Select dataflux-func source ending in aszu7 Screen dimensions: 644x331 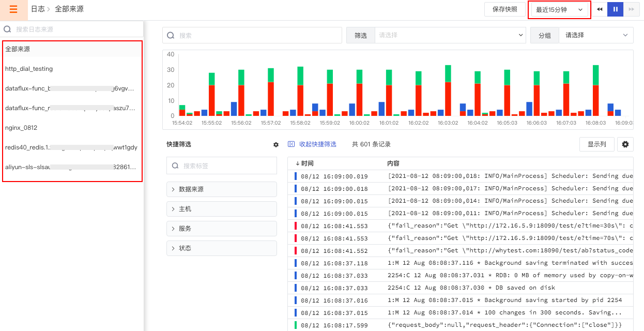tap(72, 108)
